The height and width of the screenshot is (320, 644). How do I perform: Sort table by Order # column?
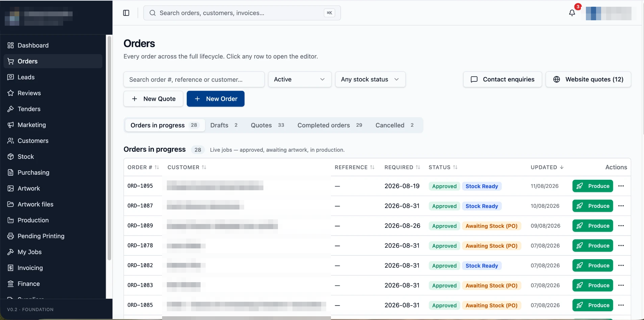click(143, 167)
